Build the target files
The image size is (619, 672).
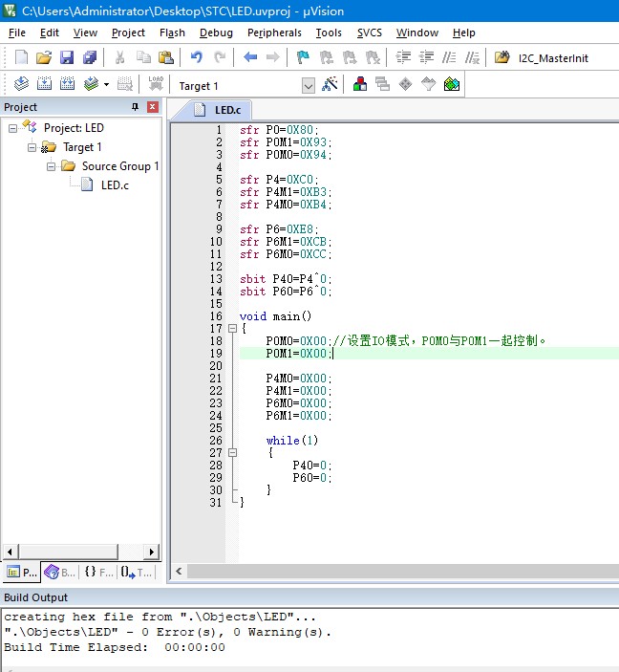[x=44, y=84]
